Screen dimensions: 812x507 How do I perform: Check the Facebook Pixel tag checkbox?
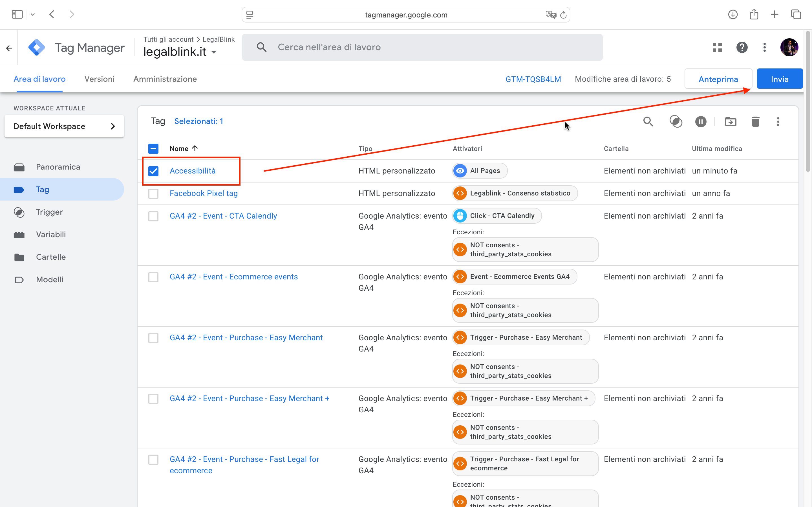coord(153,194)
